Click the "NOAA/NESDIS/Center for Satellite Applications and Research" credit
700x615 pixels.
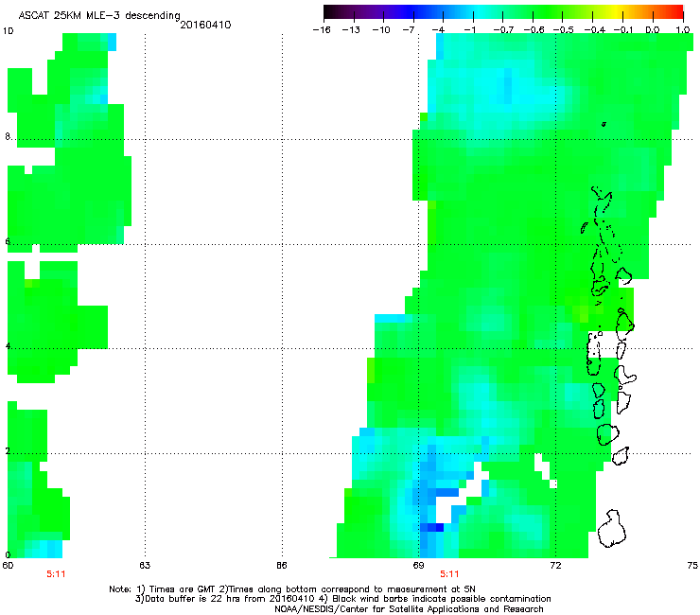pos(409,609)
